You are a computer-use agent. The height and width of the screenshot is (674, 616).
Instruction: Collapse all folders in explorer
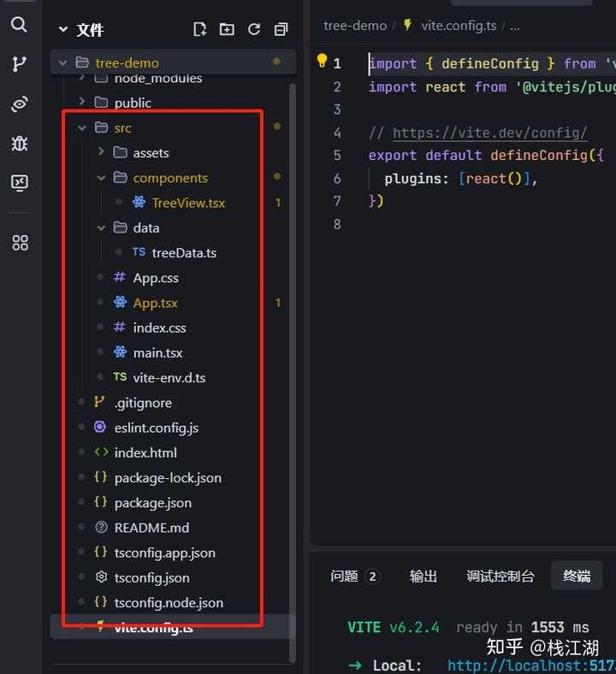point(281,29)
